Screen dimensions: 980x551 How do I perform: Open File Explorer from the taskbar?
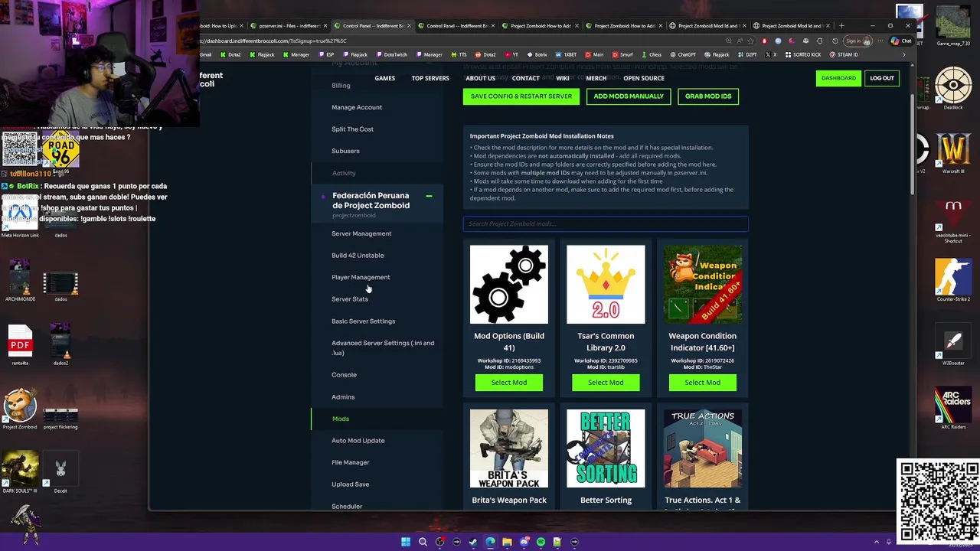coord(507,542)
